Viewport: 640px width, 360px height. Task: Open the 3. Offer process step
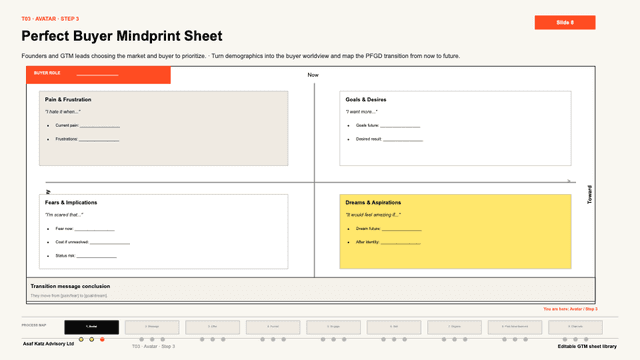212,327
